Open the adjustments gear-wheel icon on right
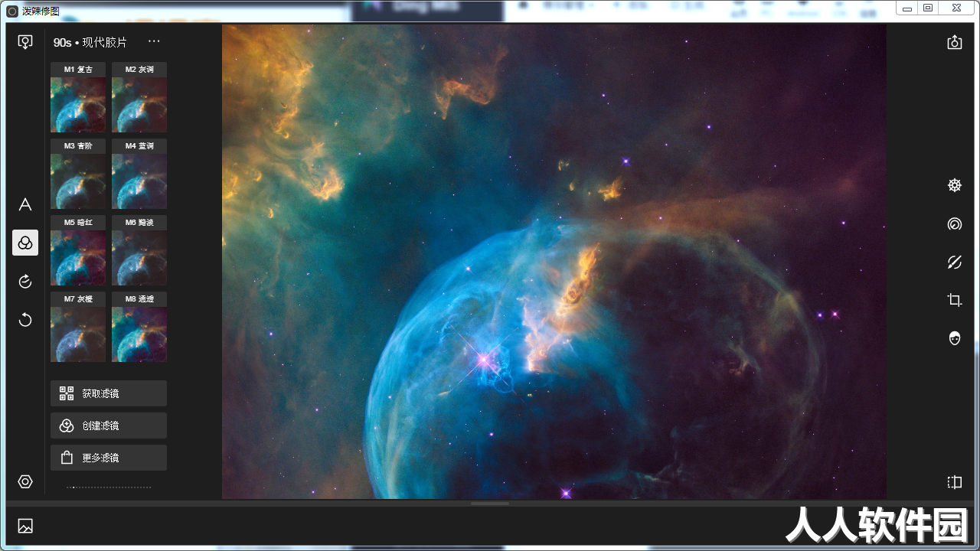The image size is (980, 551). 954,185
